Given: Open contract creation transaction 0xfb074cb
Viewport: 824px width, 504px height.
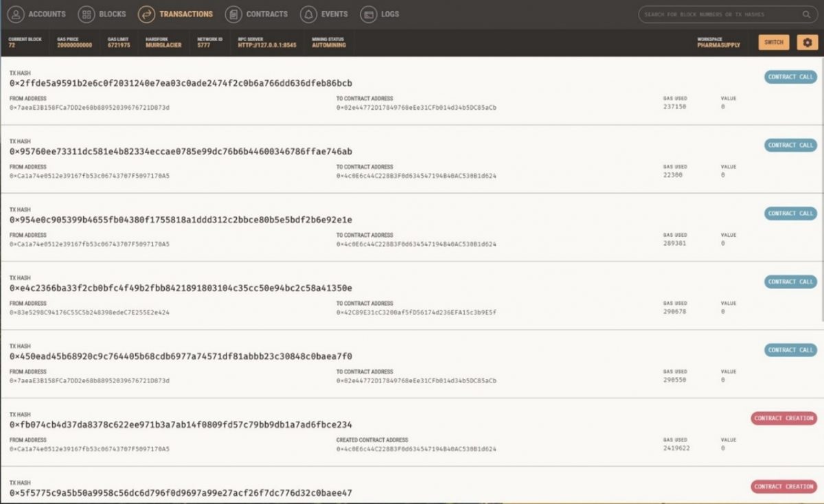Looking at the screenshot, I should tap(181, 424).
